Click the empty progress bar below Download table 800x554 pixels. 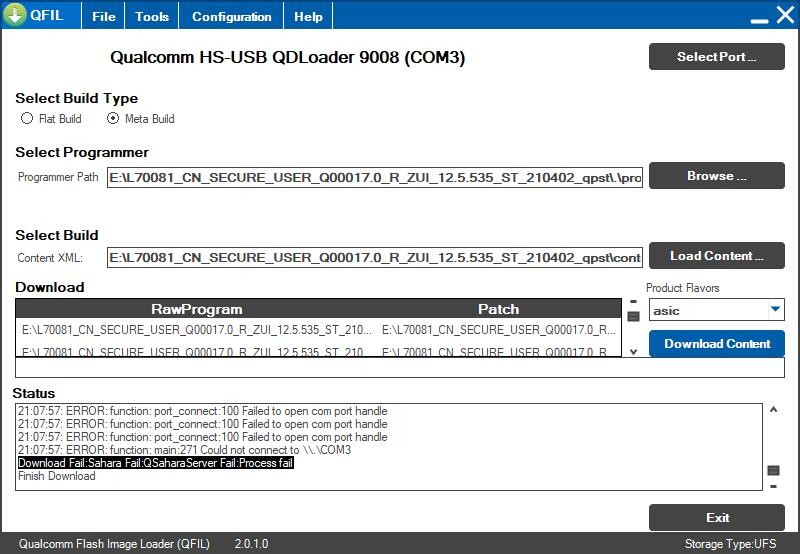point(399,367)
